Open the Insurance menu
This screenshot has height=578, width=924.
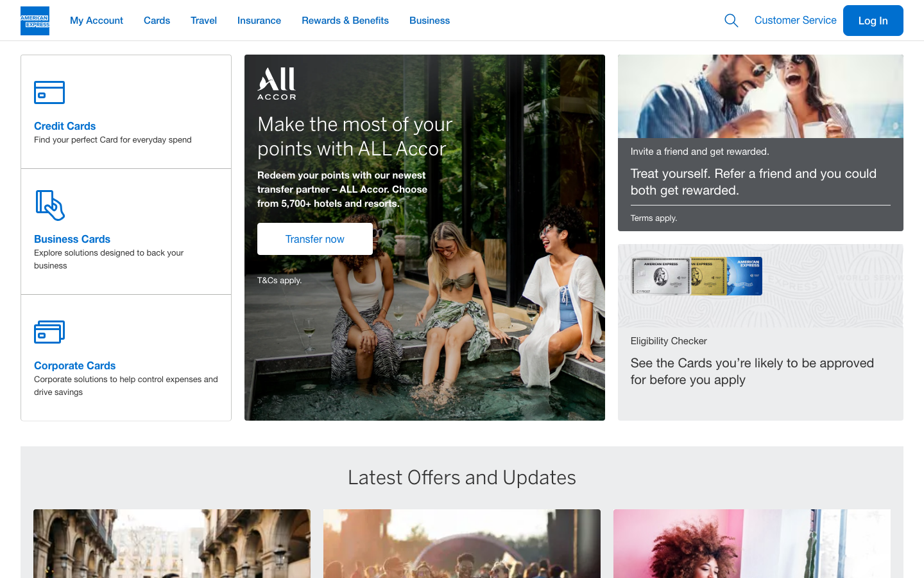259,21
